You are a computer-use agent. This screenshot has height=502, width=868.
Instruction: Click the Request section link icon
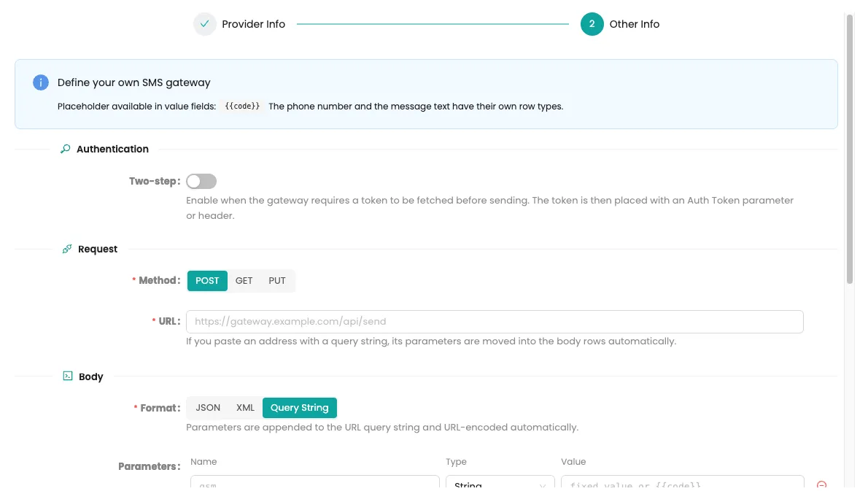click(x=67, y=249)
